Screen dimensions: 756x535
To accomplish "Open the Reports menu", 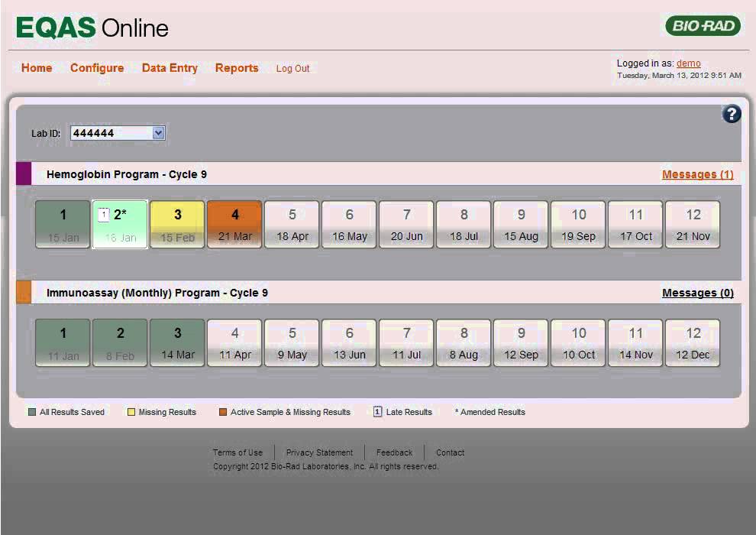I will (x=237, y=68).
